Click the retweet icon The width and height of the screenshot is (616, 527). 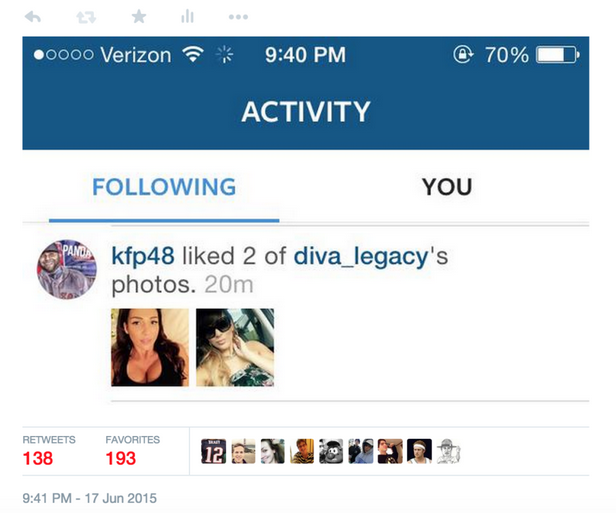86,17
